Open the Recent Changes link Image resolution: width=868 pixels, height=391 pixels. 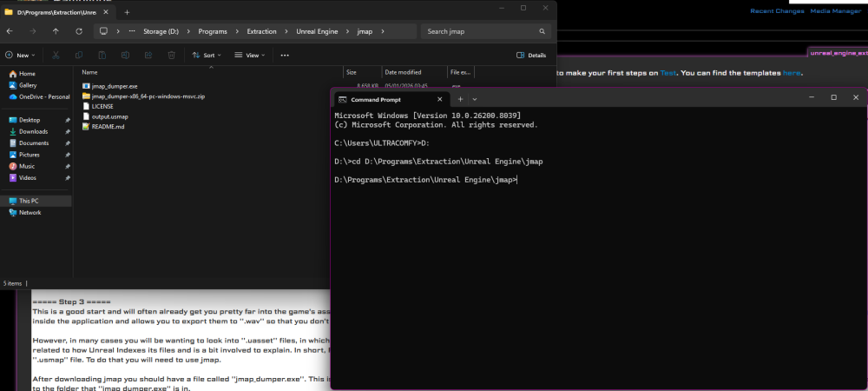click(x=776, y=11)
